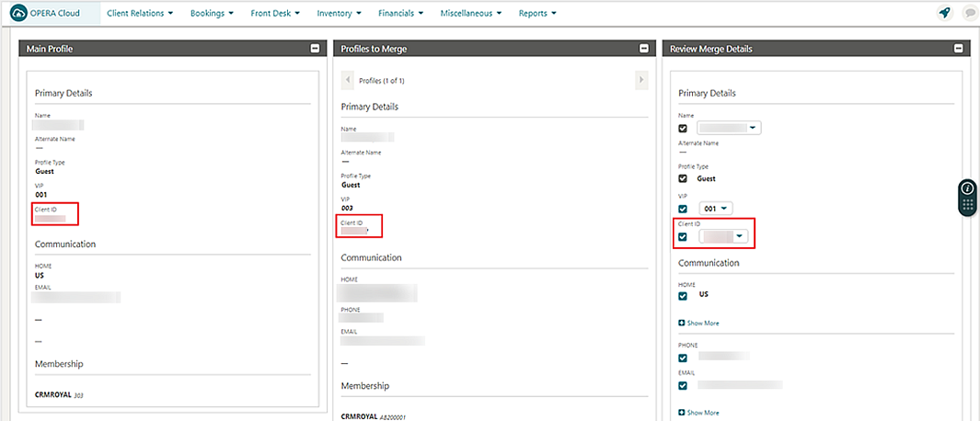This screenshot has width=980, height=421.
Task: Open the chat bubble notifications icon
Action: point(969,13)
